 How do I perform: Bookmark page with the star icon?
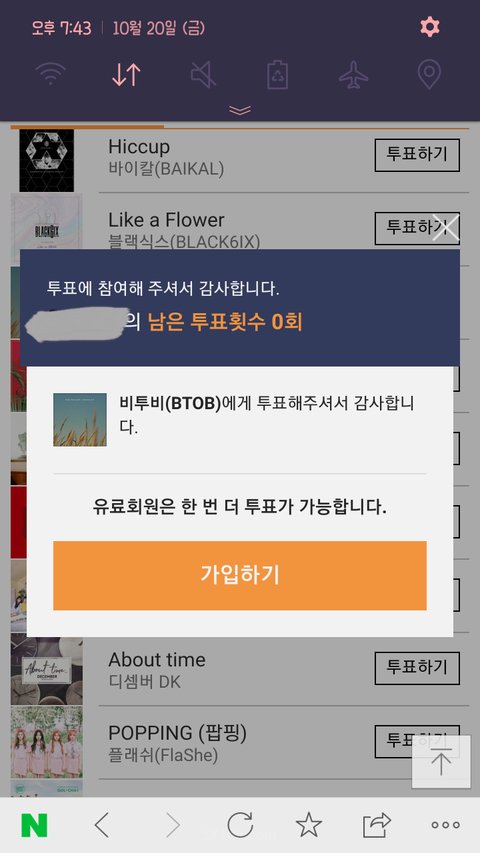pos(309,825)
